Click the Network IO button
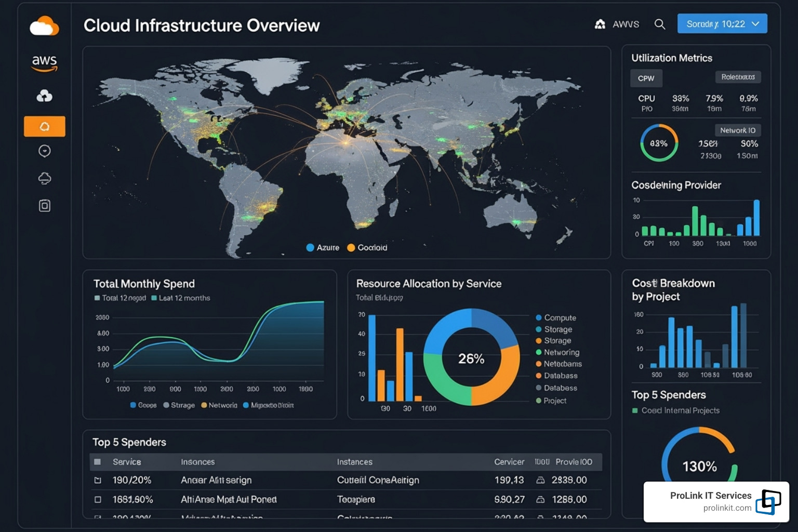The image size is (798, 532). [x=738, y=130]
